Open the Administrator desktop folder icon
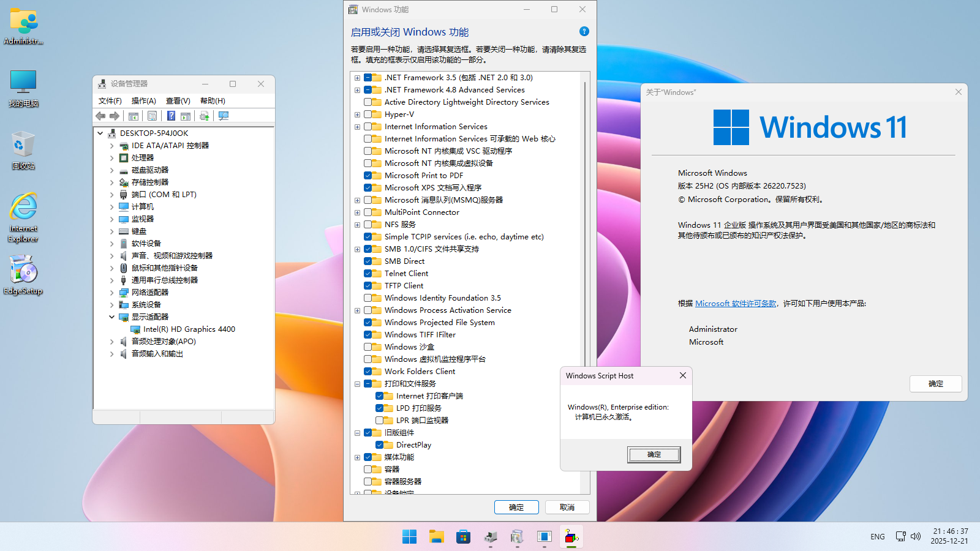The image size is (980, 551). pyautogui.click(x=23, y=26)
